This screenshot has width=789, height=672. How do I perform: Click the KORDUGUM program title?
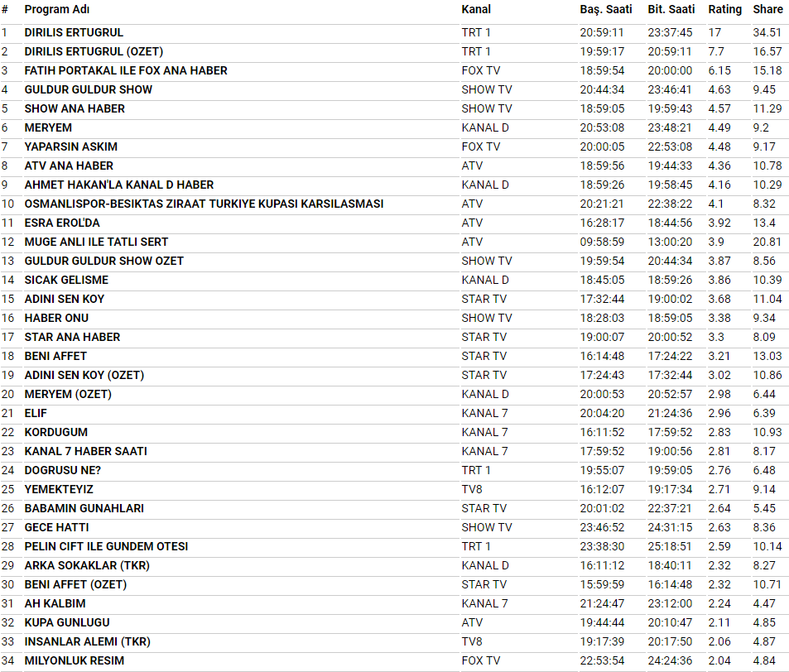click(56, 432)
